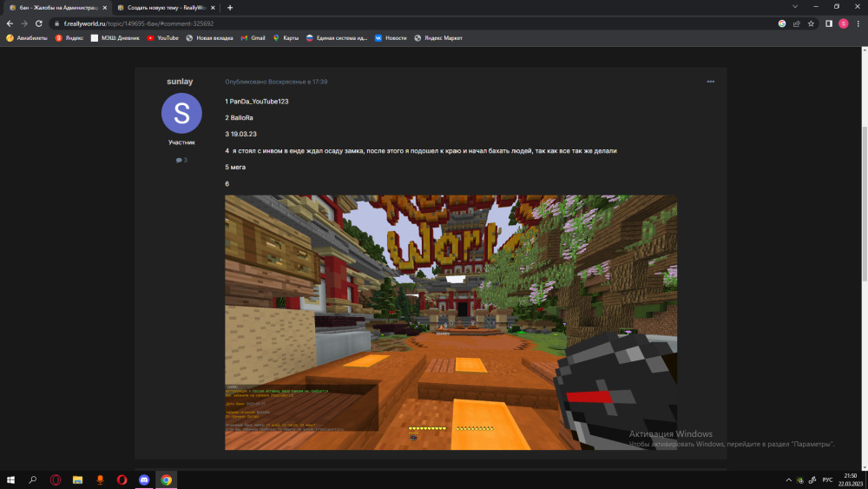Click the text '5 мега'

click(x=235, y=168)
